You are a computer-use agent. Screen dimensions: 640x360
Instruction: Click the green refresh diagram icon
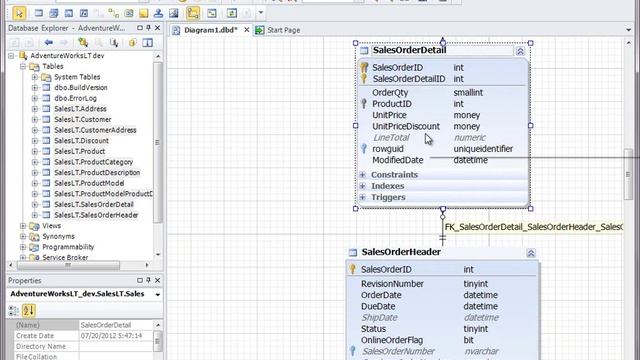tap(231, 13)
